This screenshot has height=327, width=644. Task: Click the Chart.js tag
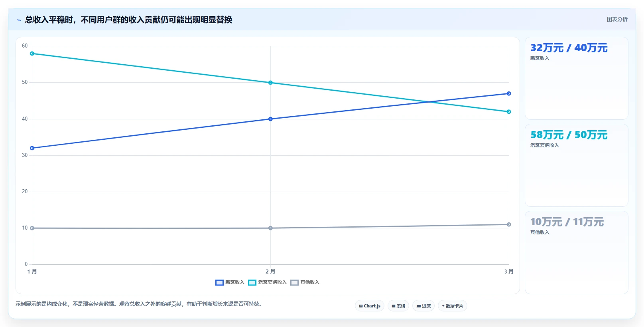(370, 306)
